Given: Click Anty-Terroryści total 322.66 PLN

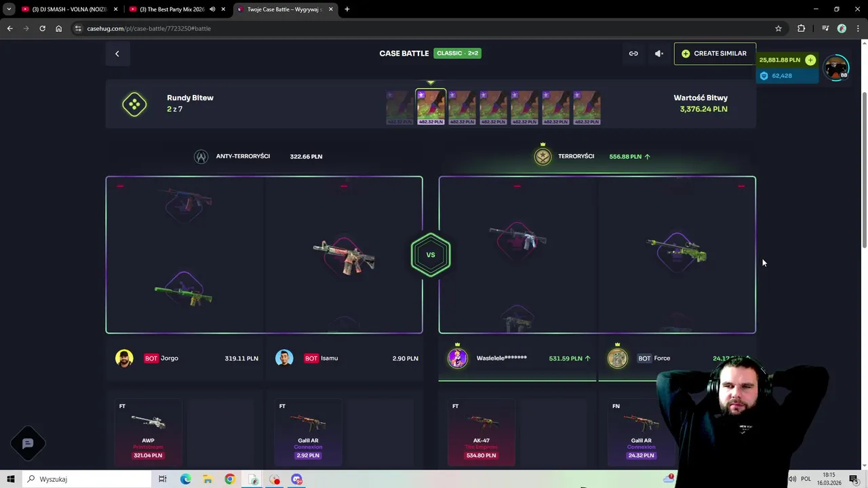Looking at the screenshot, I should (x=306, y=157).
